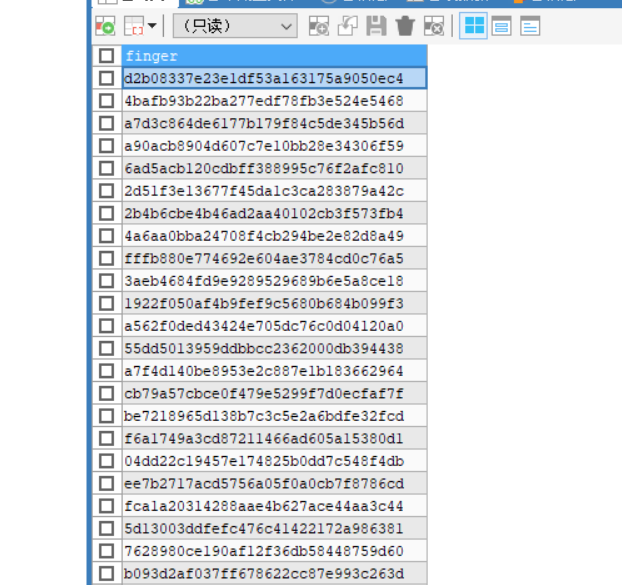Image resolution: width=622 pixels, height=585 pixels.
Task: Switch to grid view mode
Action: pyautogui.click(x=473, y=26)
